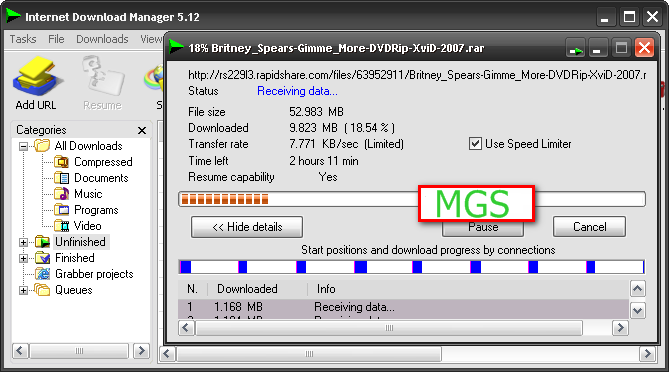
Task: Minimize the download progress dialog
Action: click(x=597, y=48)
